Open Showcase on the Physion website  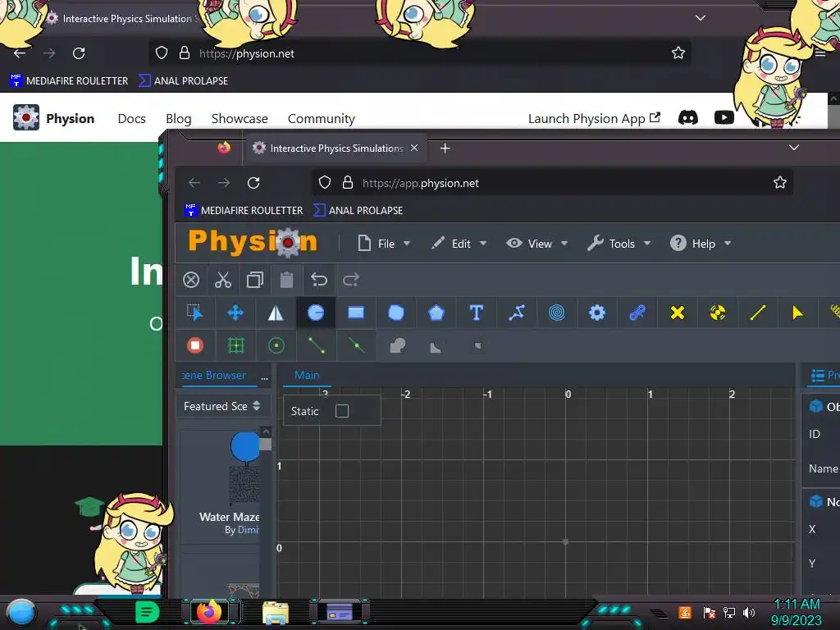point(240,118)
